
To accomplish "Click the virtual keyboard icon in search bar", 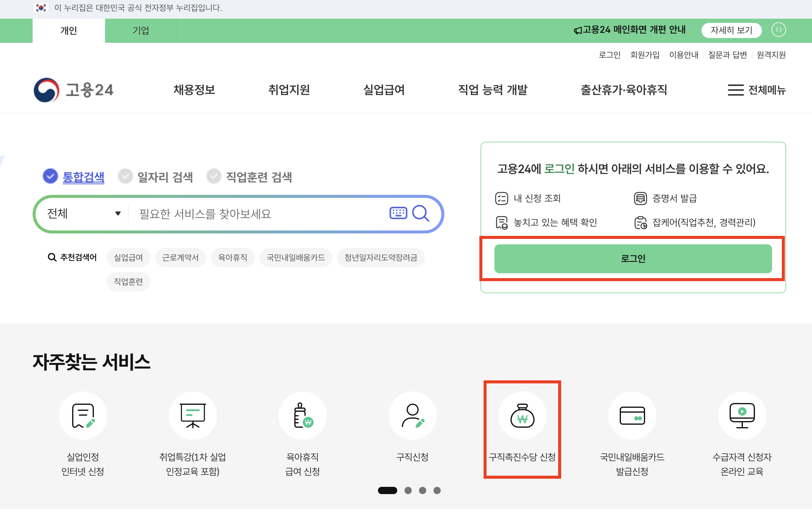I will click(398, 213).
